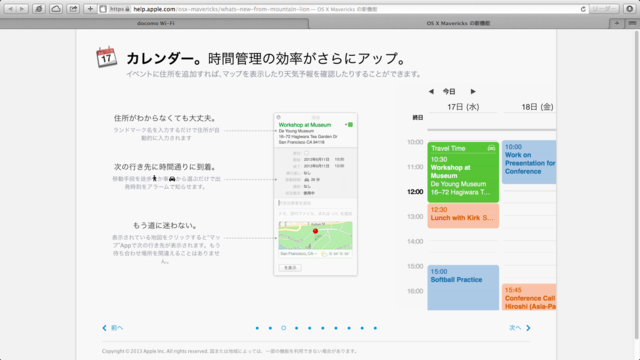Click the heading 住所がわからなくても大丈夫。

coord(166,118)
